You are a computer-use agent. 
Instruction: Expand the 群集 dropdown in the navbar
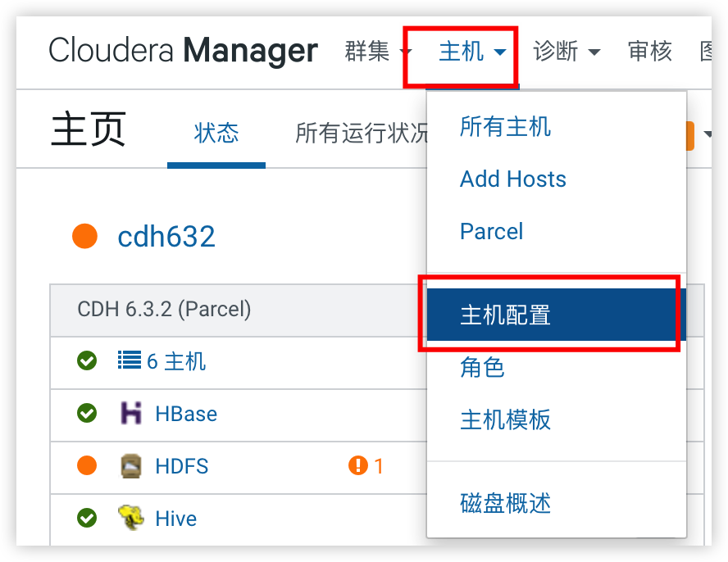[x=378, y=51]
